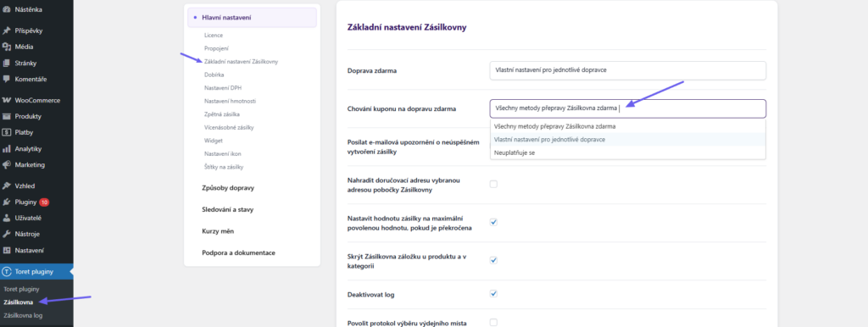Click the Vzhled paintbrush icon
Viewport: 868px width, 327px height.
pyautogui.click(x=7, y=186)
